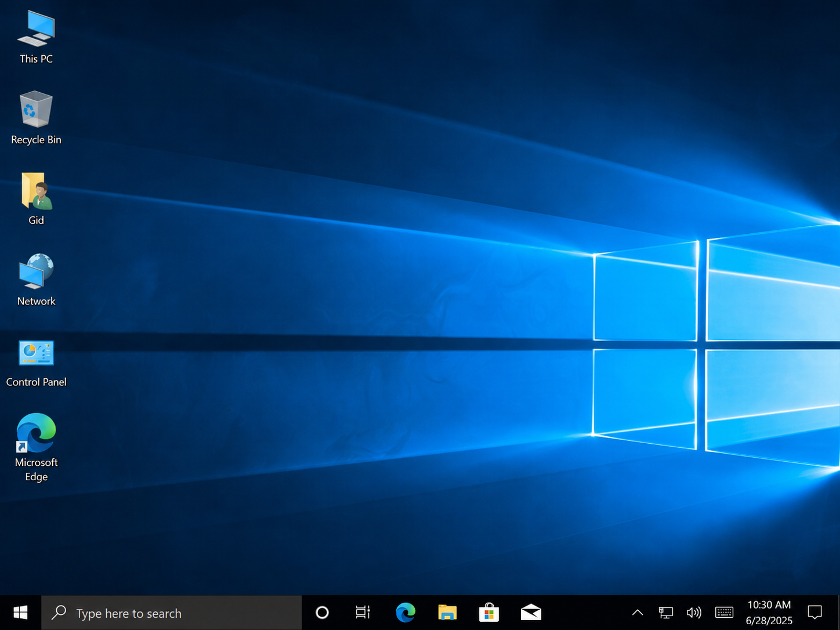840x630 pixels.
Task: Open Cortana from the taskbar circle
Action: (322, 613)
